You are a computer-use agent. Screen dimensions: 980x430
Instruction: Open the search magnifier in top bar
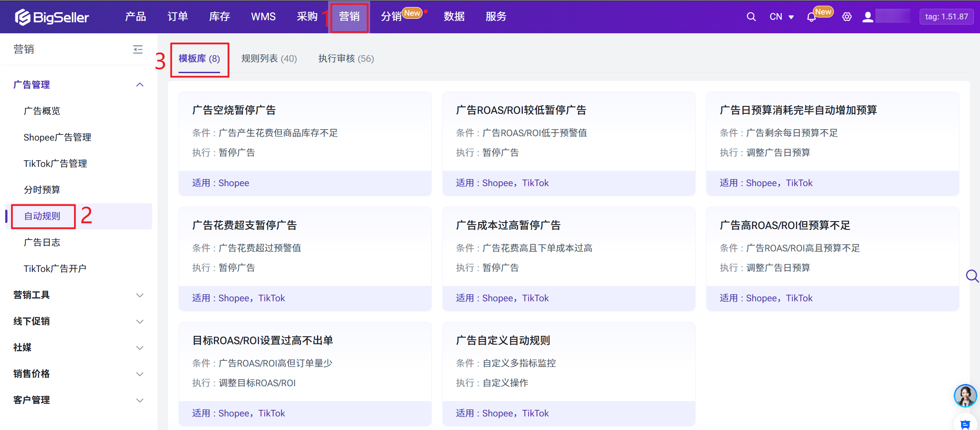(x=751, y=17)
